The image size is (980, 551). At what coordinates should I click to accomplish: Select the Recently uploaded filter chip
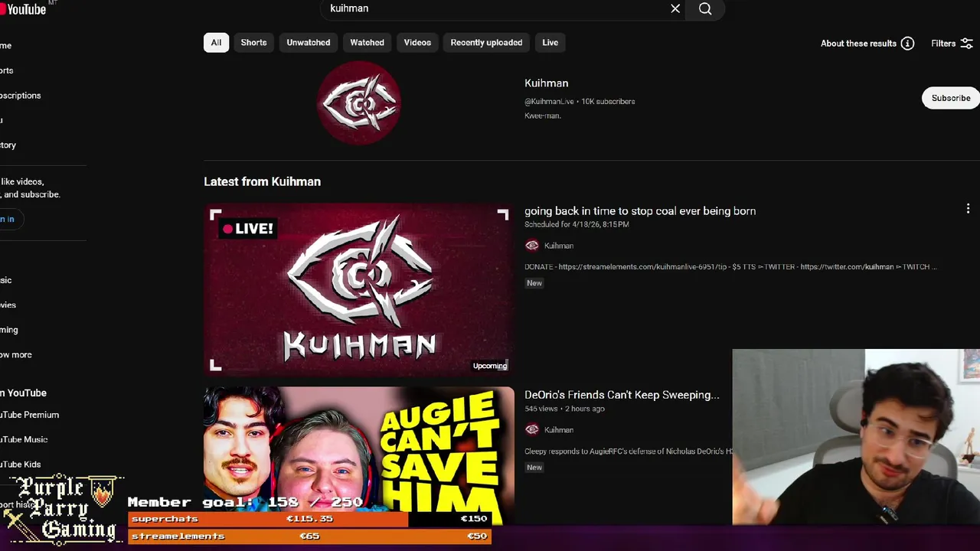click(x=486, y=43)
